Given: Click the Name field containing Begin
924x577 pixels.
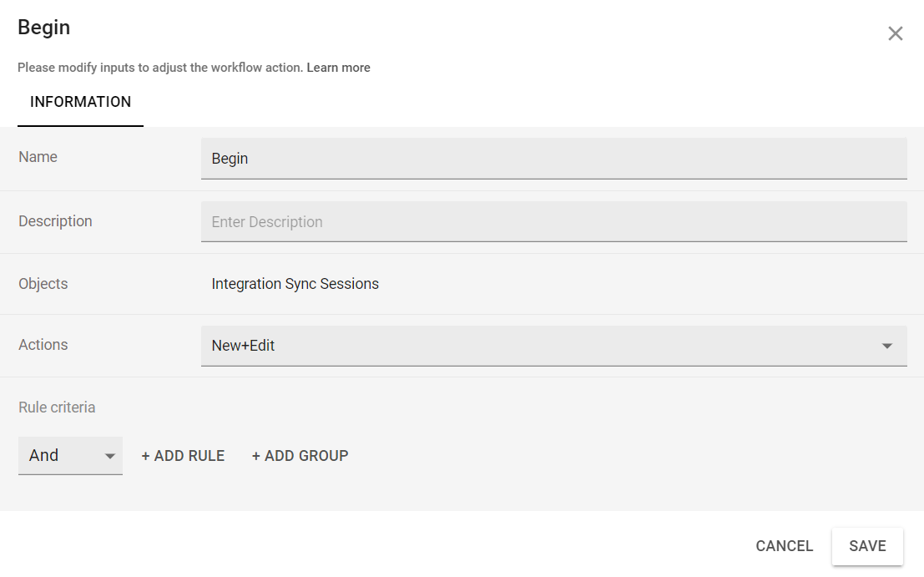Looking at the screenshot, I should pyautogui.click(x=553, y=159).
